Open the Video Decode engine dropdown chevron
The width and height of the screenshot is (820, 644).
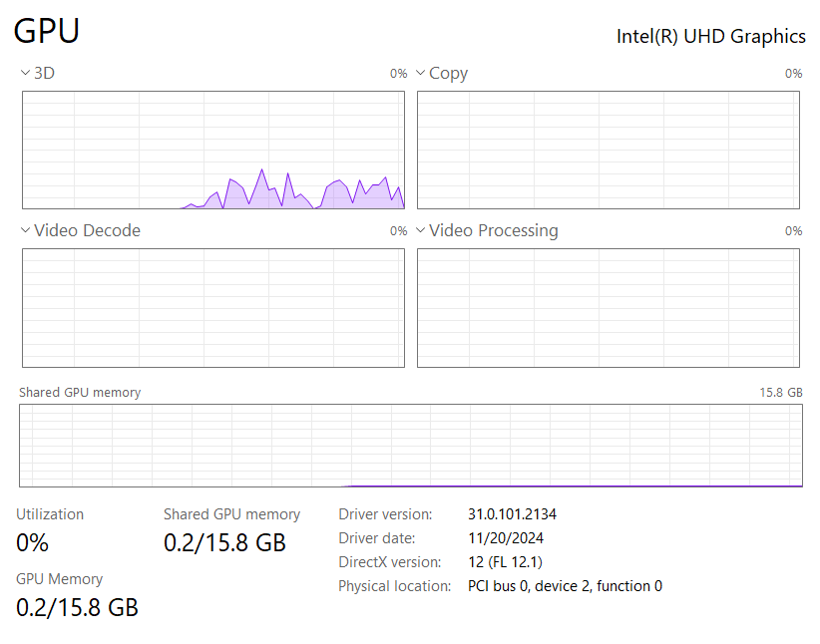point(25,230)
